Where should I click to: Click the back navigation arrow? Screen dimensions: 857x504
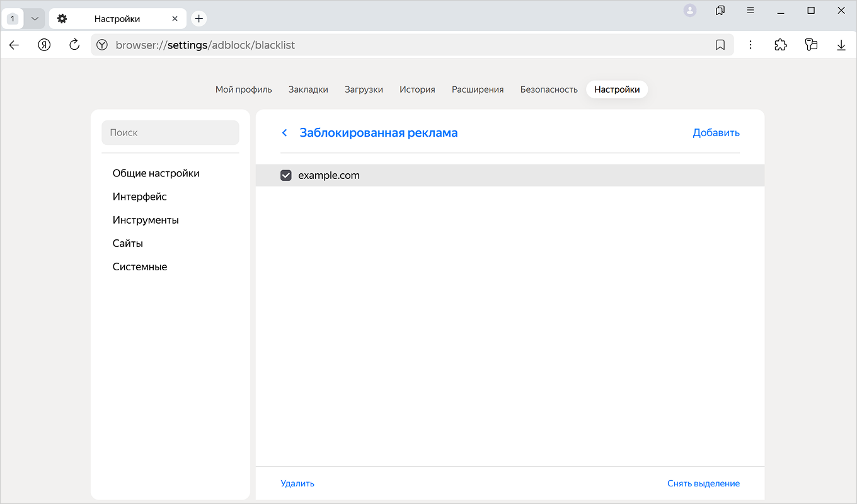(14, 45)
